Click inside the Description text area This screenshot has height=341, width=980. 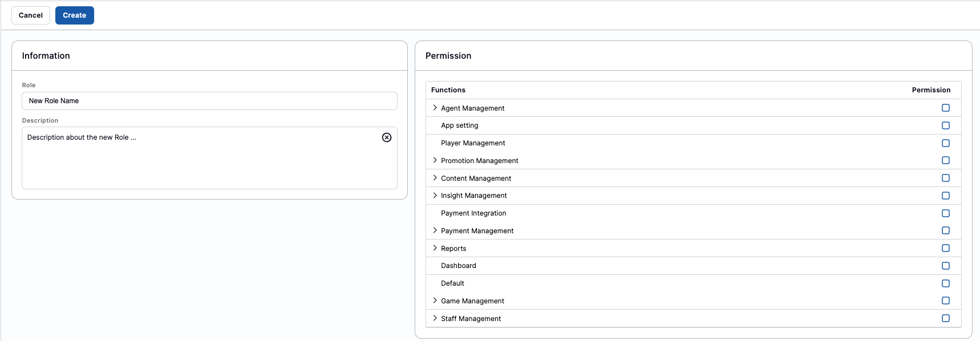200,163
